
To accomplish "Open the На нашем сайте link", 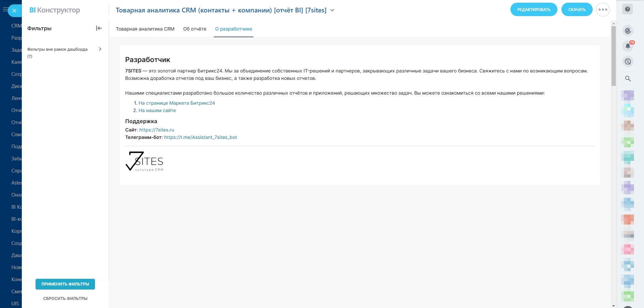I will (x=157, y=110).
